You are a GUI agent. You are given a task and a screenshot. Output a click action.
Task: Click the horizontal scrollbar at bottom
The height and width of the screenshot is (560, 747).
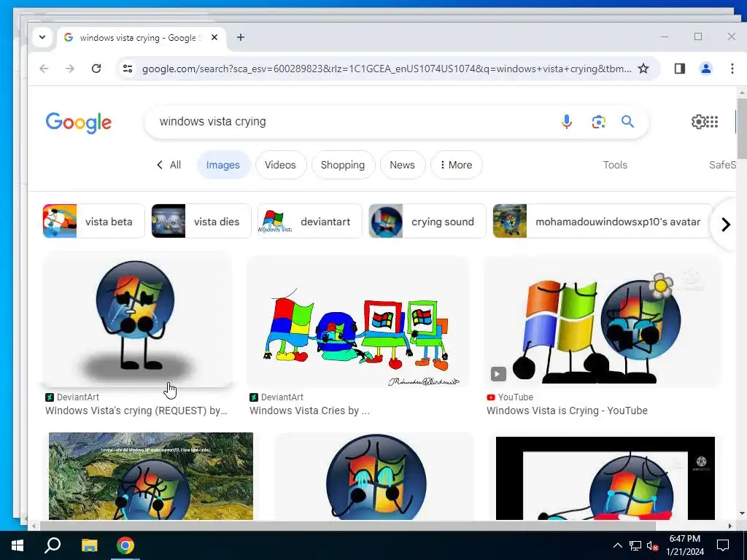pos(348,526)
